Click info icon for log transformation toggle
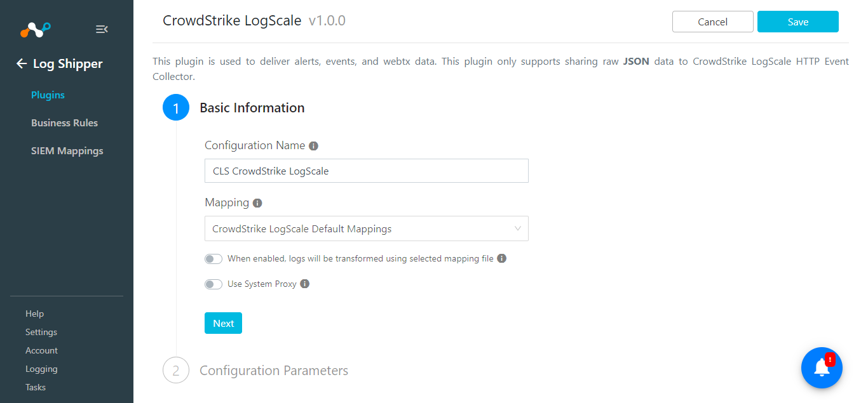The width and height of the screenshot is (868, 403). coord(501,258)
